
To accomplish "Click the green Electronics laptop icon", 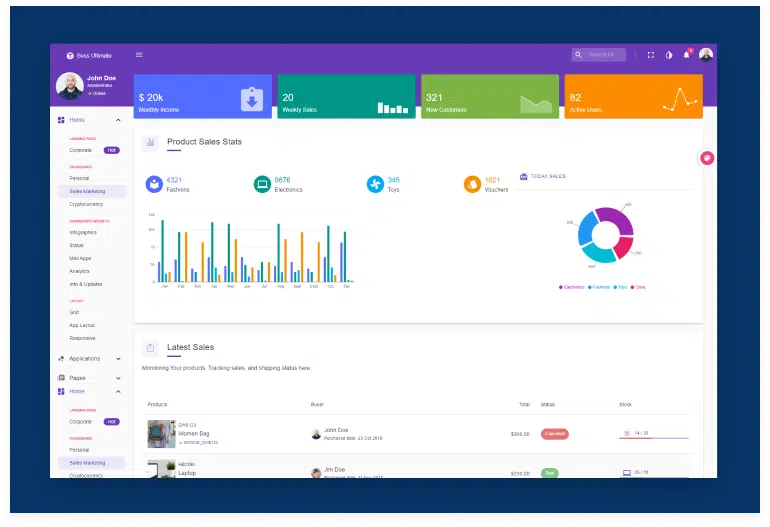I will click(262, 184).
